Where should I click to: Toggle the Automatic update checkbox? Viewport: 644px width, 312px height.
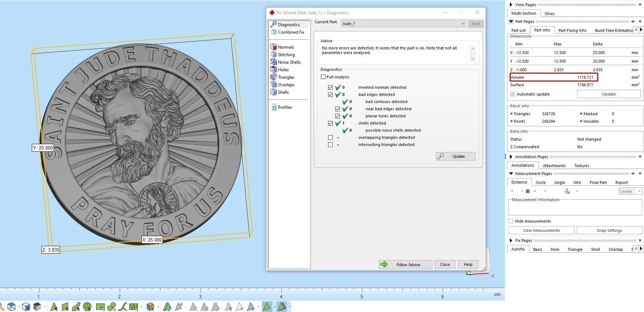(512, 94)
